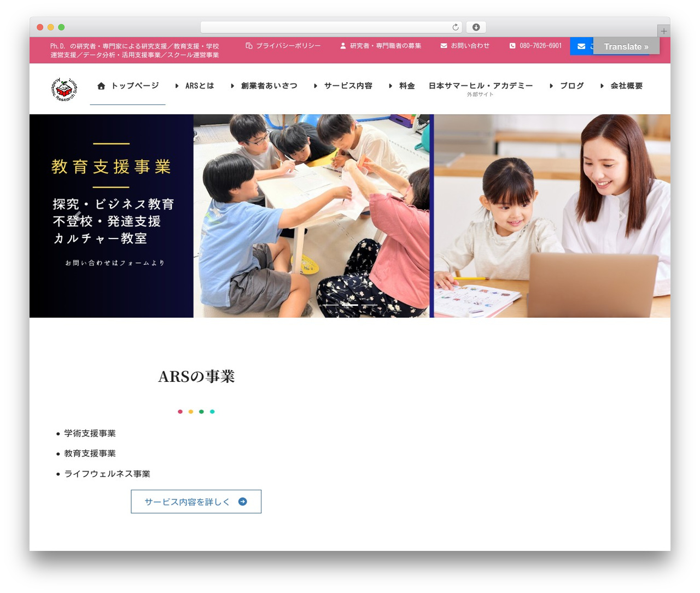
Task: Click the サービス内容を詳しく button
Action: (x=196, y=502)
